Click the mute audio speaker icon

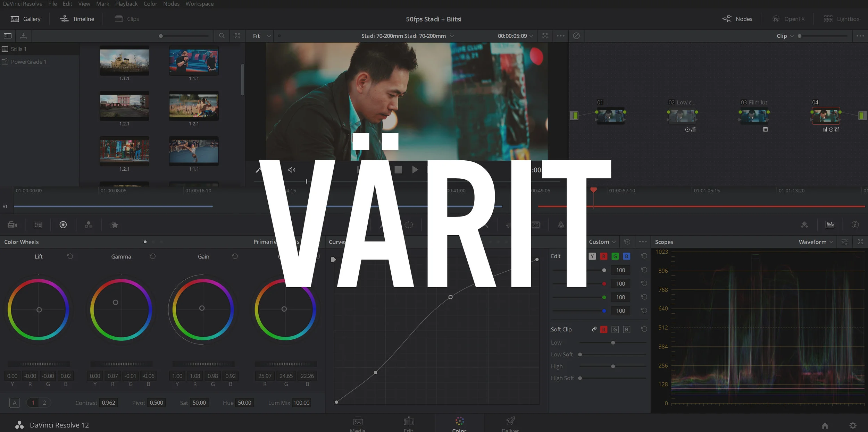pyautogui.click(x=292, y=170)
